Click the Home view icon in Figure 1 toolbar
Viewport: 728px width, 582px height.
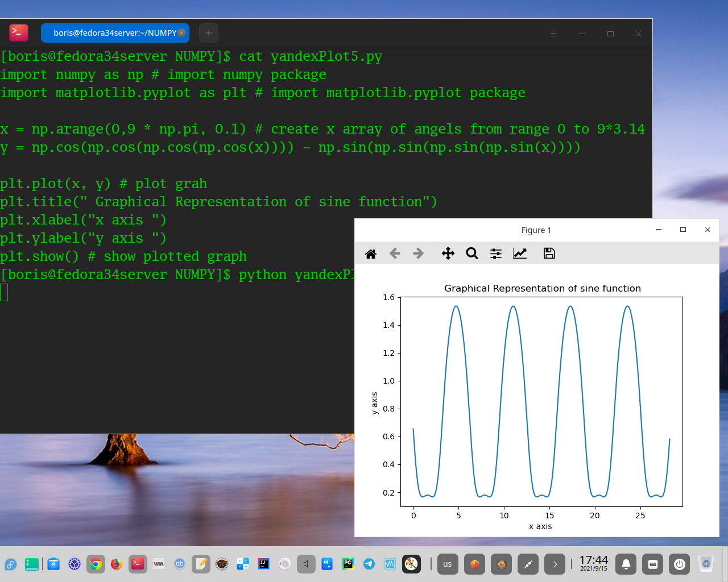pos(370,253)
